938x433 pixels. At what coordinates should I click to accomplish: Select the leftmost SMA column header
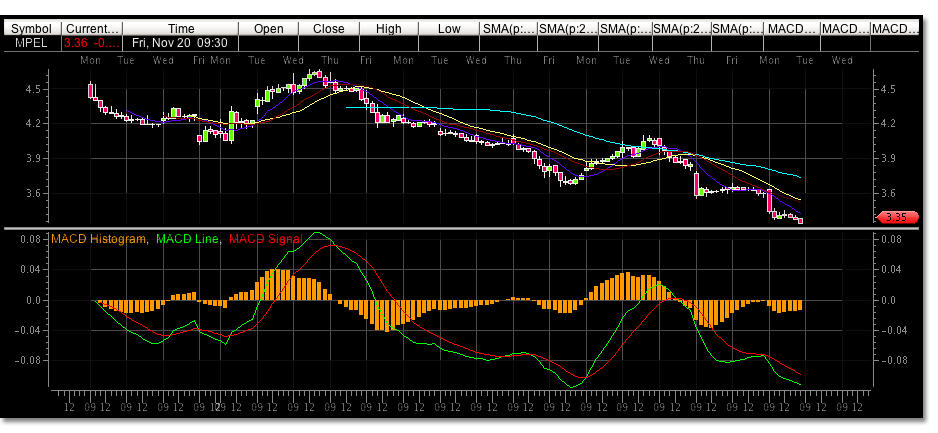(x=507, y=29)
